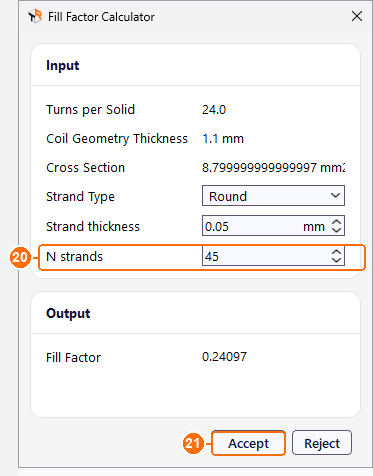Close the Fill Factor Calculator dialog

(x=357, y=16)
